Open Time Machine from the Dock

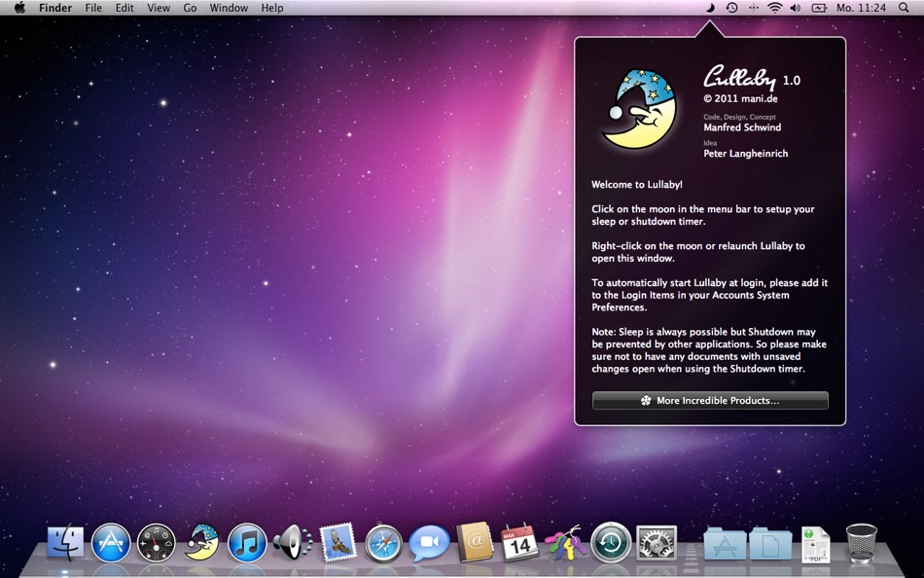point(611,543)
